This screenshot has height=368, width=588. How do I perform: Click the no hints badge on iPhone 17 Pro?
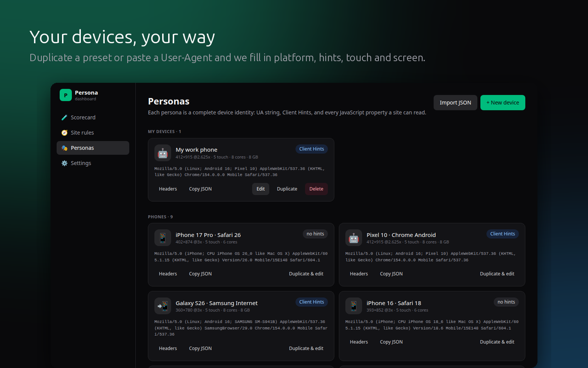click(x=315, y=234)
